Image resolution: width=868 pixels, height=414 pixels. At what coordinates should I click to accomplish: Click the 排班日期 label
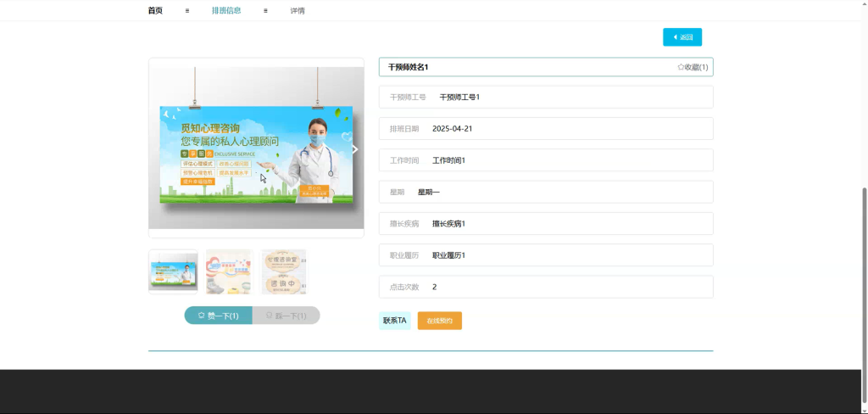point(404,129)
